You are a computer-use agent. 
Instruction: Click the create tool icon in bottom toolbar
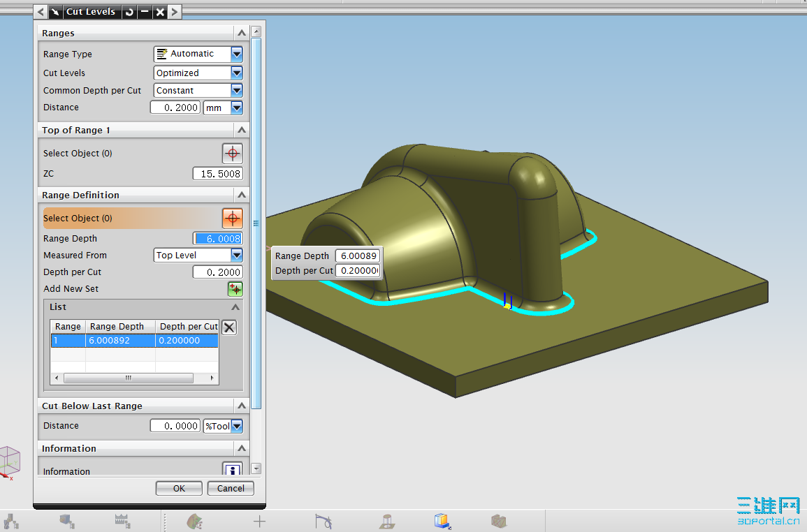click(x=122, y=522)
